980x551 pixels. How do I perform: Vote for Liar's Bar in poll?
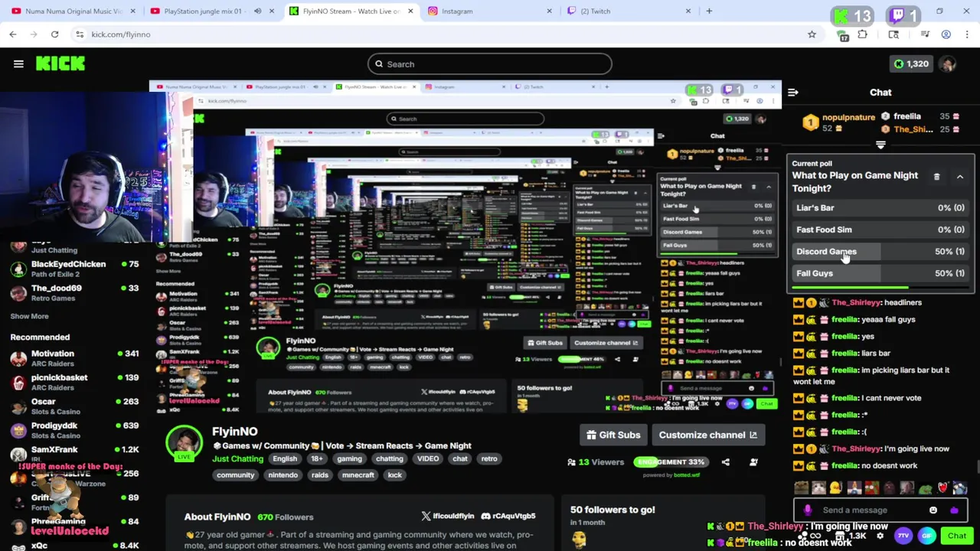pos(880,208)
